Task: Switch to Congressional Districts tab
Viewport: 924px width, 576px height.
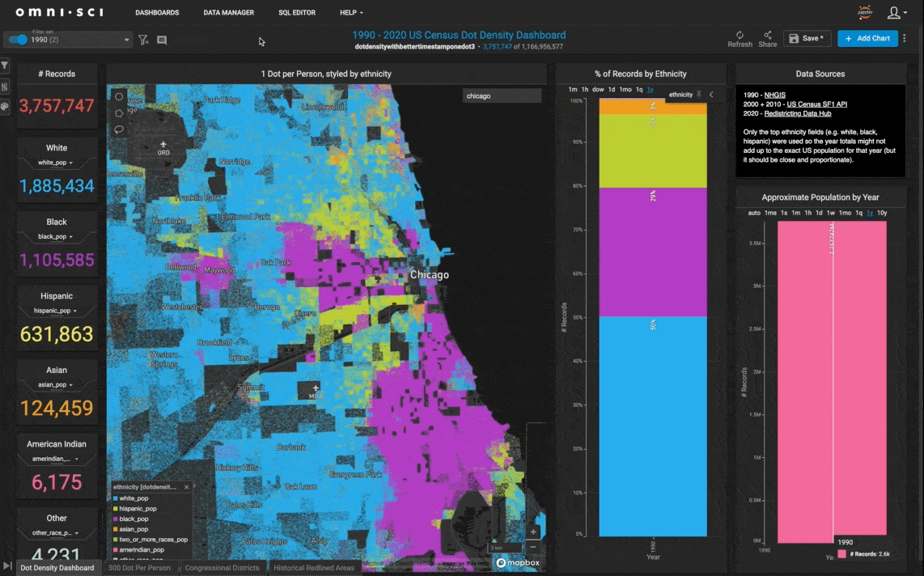Action: 223,568
